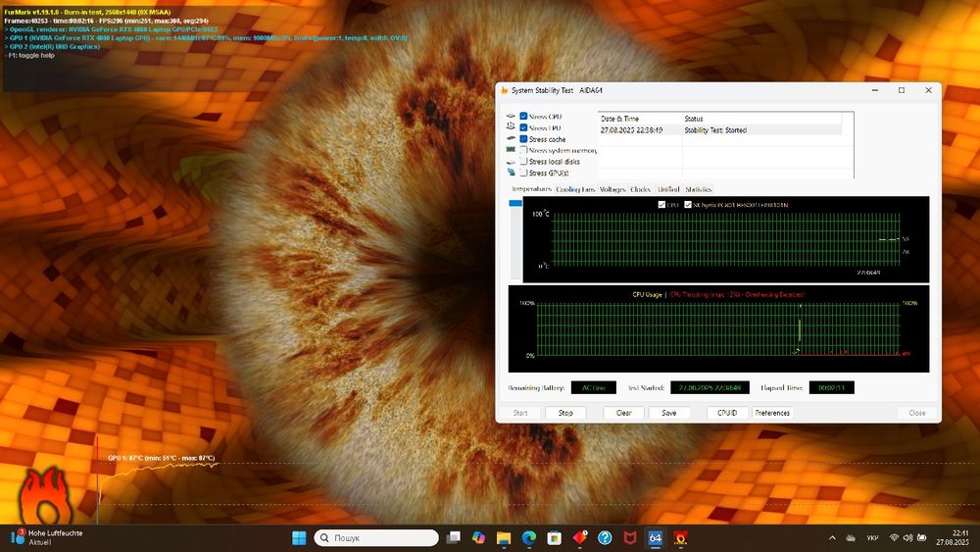Open the Preferences dialog button
Screen dimensions: 980x552
772,413
